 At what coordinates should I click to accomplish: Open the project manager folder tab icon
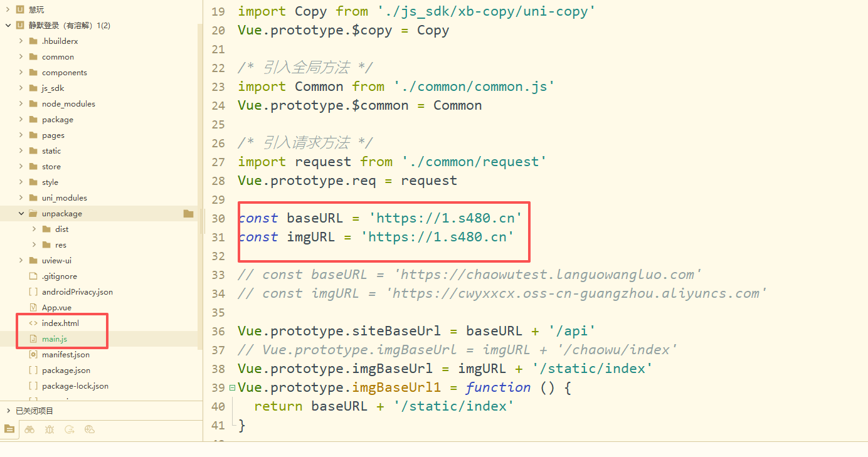(9, 429)
